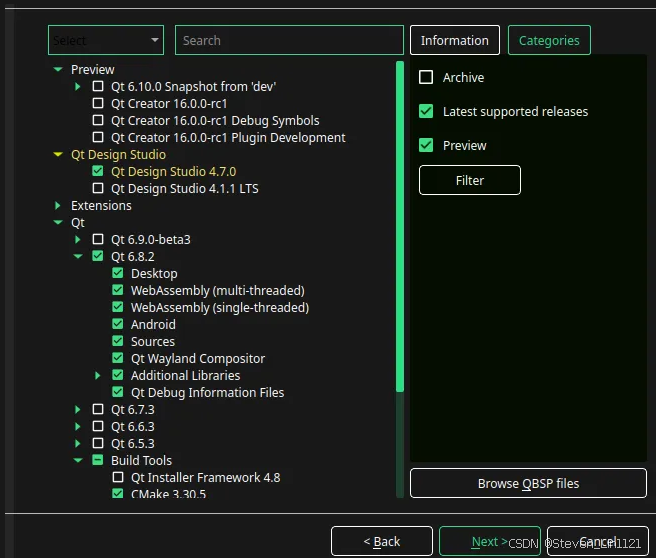Collapse the Qt Design Studio group
Image resolution: width=656 pixels, height=558 pixels.
click(58, 155)
